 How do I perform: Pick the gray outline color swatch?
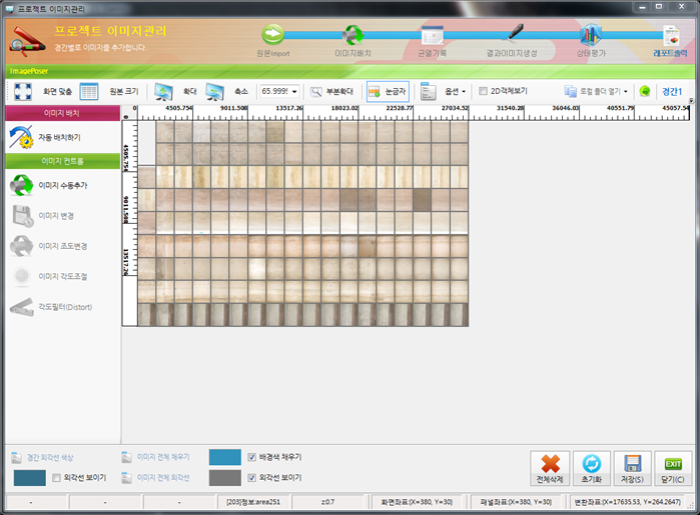225,478
